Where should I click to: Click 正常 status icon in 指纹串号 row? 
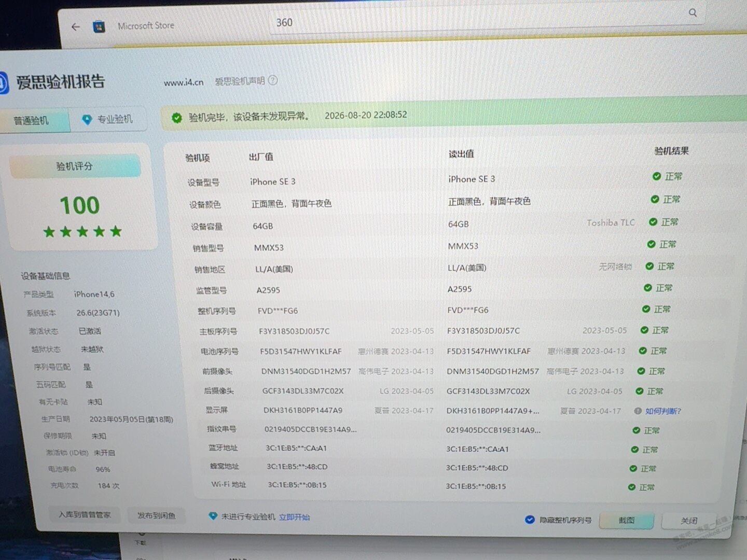tap(636, 430)
